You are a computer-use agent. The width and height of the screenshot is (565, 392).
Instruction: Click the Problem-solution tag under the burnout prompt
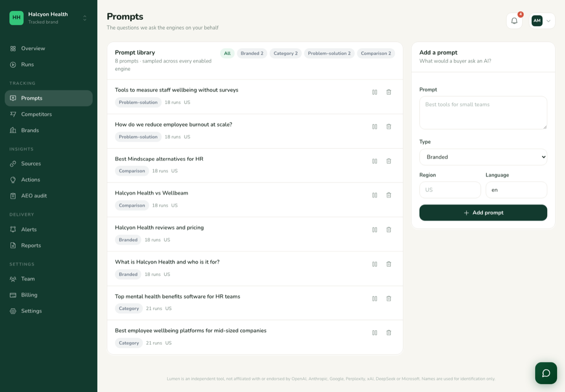138,137
